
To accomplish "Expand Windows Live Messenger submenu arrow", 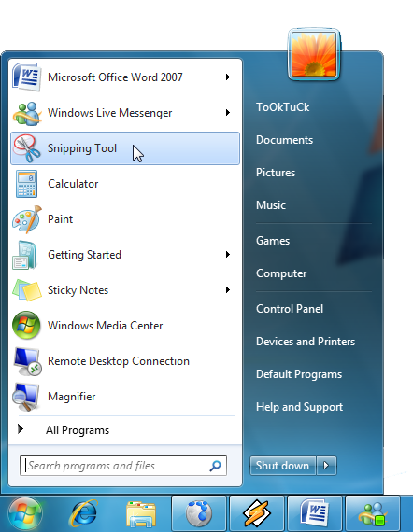I will tap(228, 112).
